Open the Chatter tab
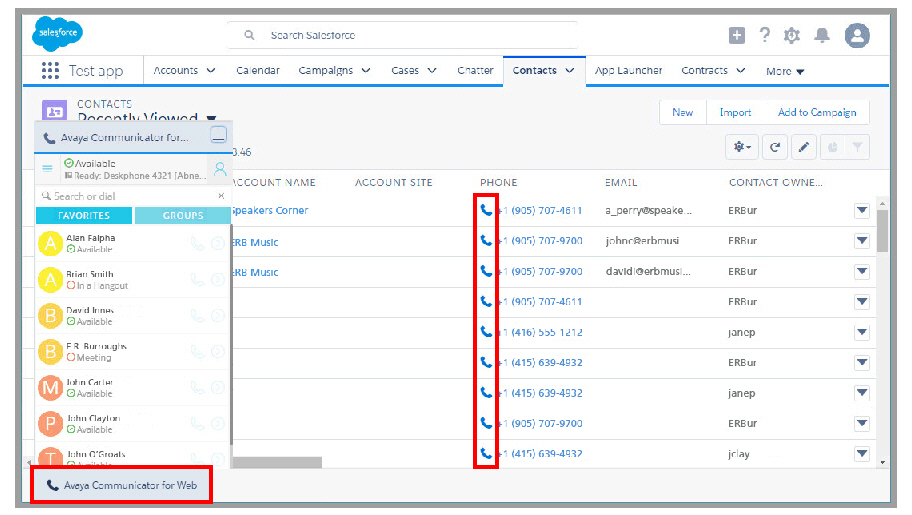912x515 pixels. click(475, 70)
